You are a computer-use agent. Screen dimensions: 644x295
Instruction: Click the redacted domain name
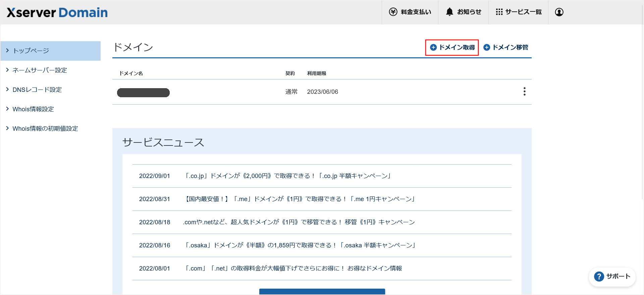[143, 93]
